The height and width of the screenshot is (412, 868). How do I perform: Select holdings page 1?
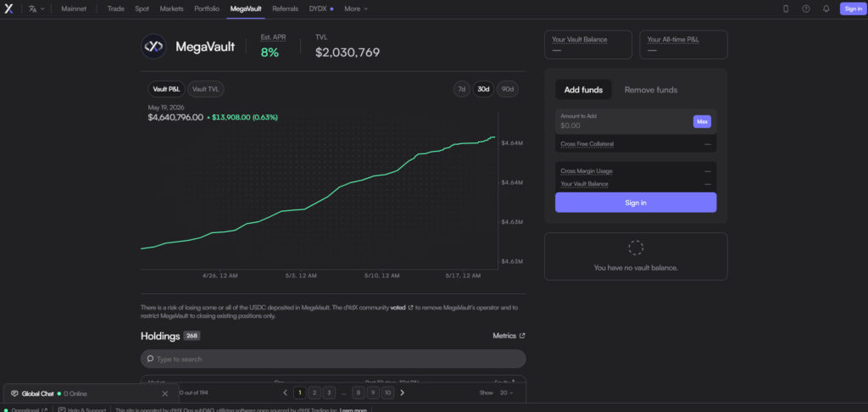(299, 393)
